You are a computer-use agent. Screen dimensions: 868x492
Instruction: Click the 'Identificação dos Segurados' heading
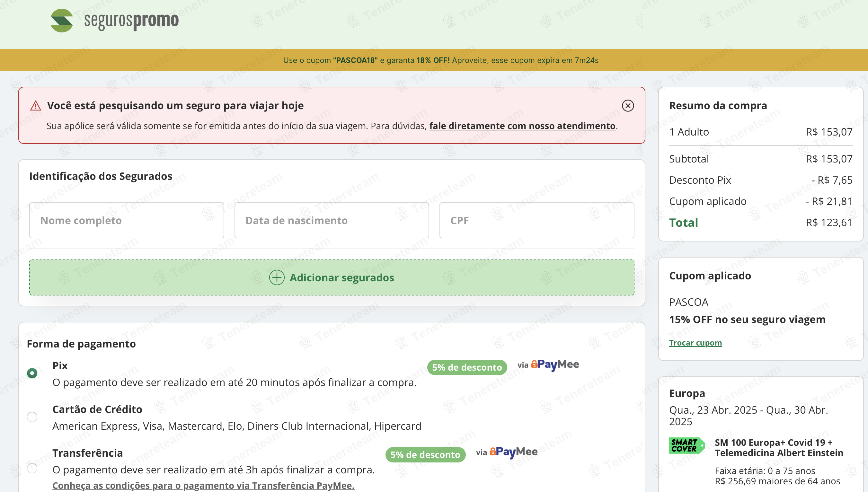tap(101, 176)
